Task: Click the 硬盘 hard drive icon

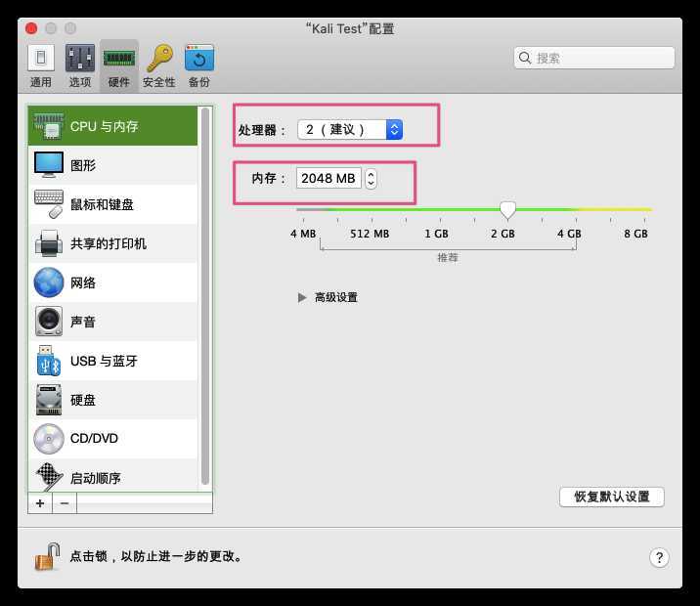Action: point(49,400)
